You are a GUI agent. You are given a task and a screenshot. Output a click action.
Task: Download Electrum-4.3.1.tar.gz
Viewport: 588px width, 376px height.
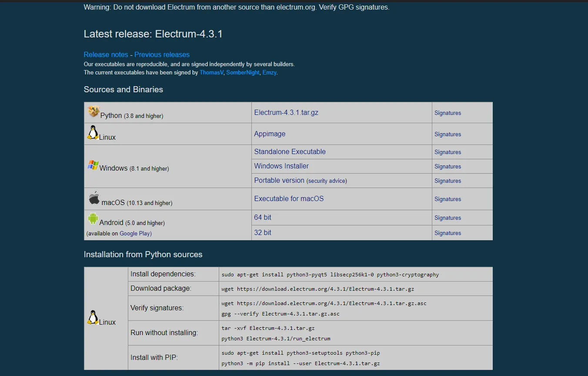click(x=286, y=113)
